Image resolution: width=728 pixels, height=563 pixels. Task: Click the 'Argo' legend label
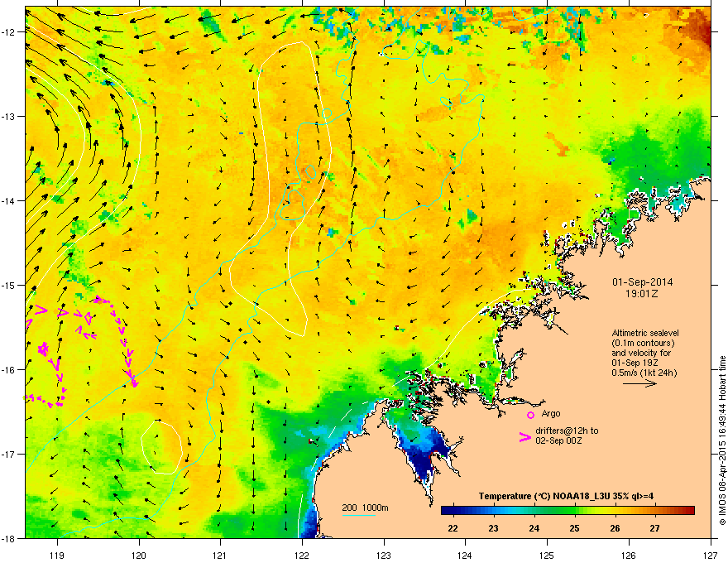point(551,413)
